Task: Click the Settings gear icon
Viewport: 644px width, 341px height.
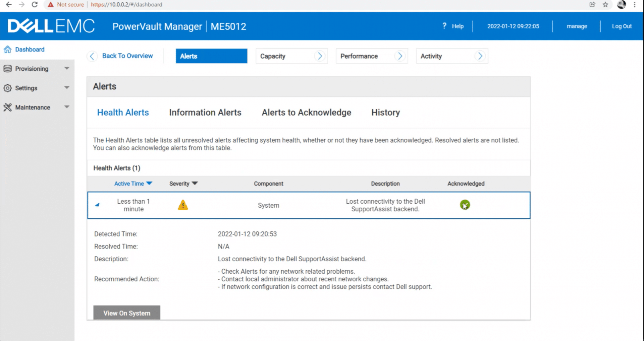Action: click(x=7, y=88)
